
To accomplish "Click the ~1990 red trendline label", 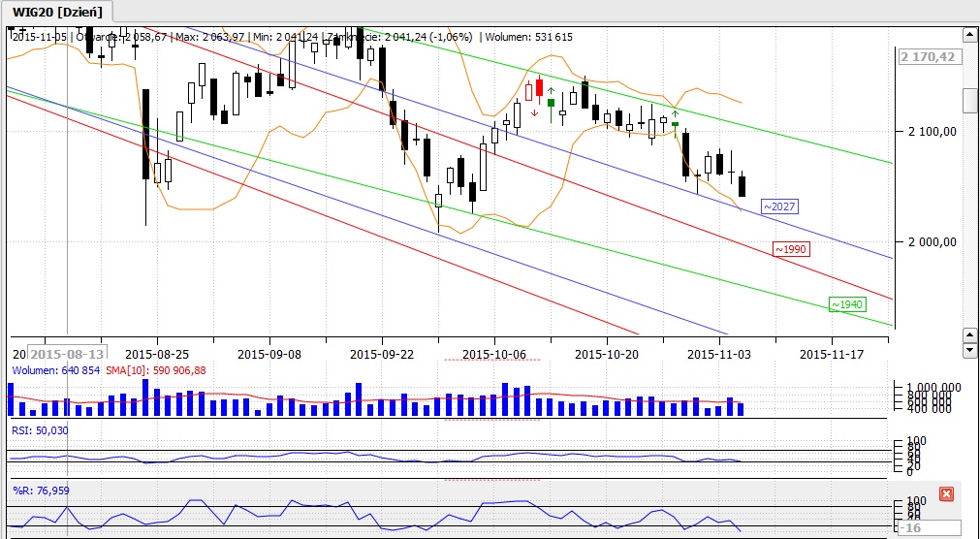I will 790,249.
